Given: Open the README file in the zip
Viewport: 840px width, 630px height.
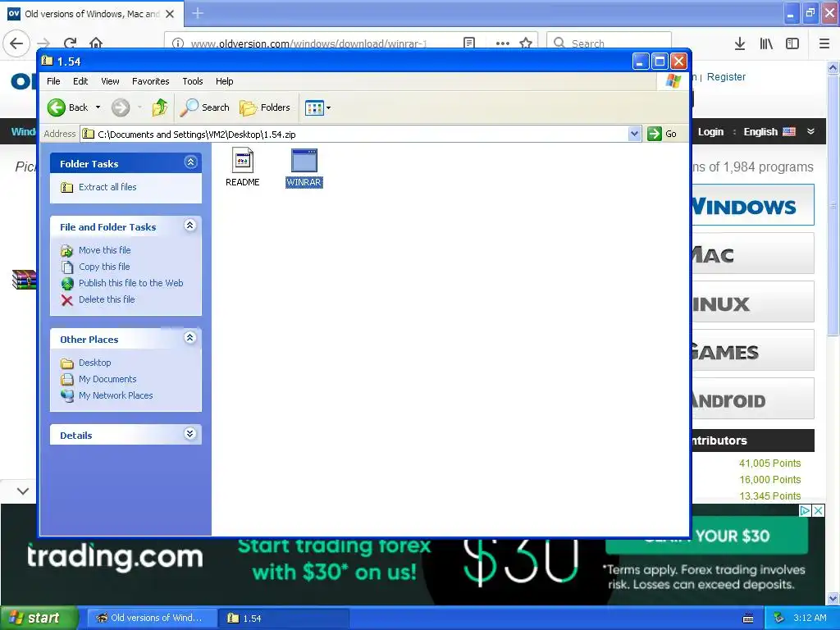Looking at the screenshot, I should point(242,167).
